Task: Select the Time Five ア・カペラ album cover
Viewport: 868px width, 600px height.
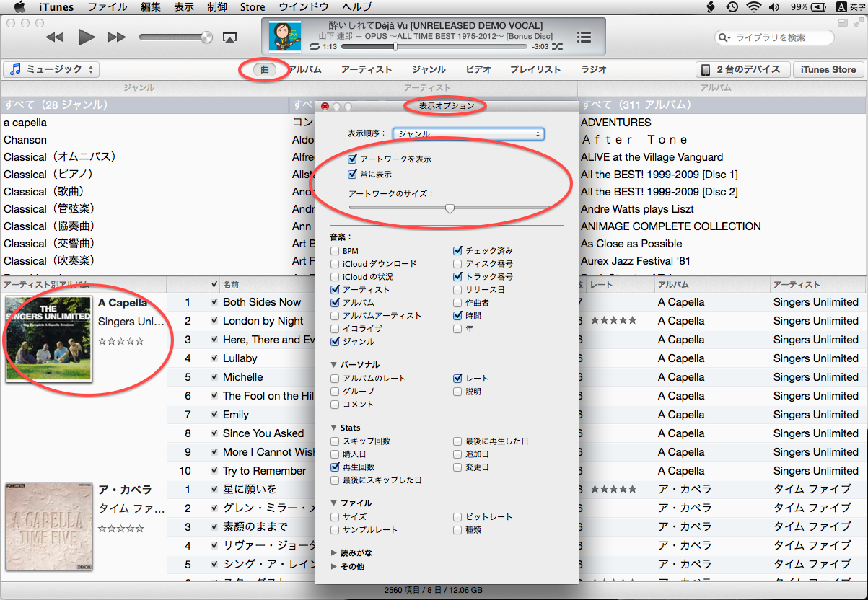Action: click(x=49, y=526)
